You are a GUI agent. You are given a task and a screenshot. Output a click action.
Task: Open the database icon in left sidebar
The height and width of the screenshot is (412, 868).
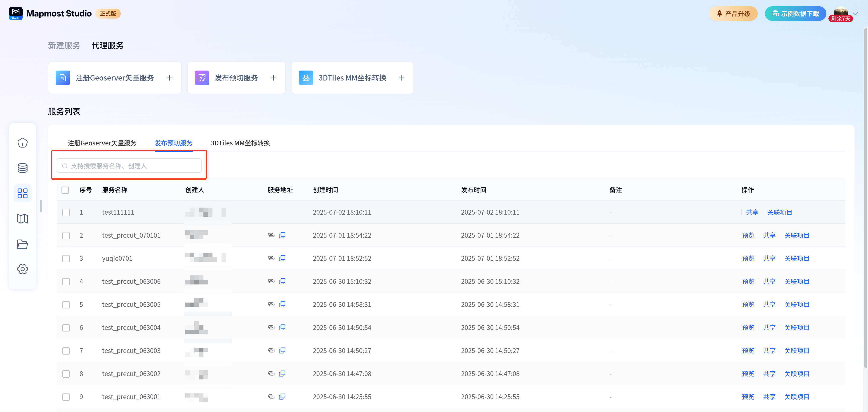point(23,168)
